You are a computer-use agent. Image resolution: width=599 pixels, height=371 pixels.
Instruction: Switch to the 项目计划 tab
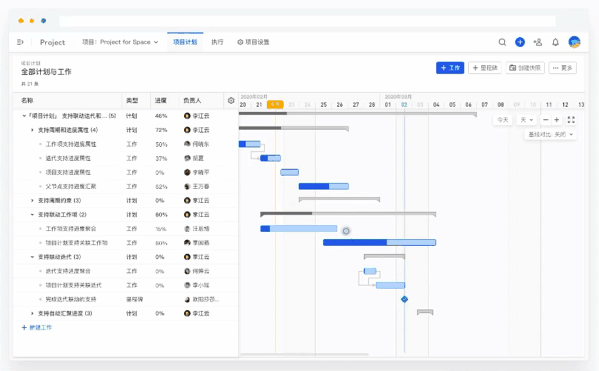point(185,42)
